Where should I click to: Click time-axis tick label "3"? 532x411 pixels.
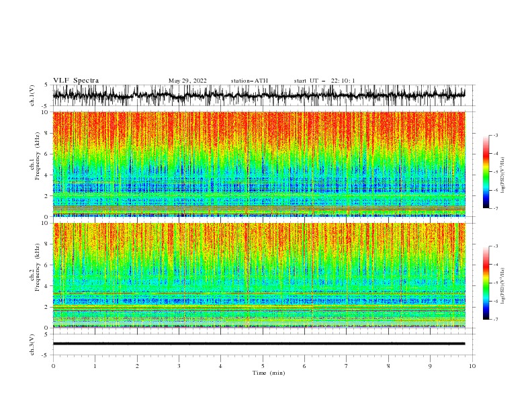coord(179,366)
